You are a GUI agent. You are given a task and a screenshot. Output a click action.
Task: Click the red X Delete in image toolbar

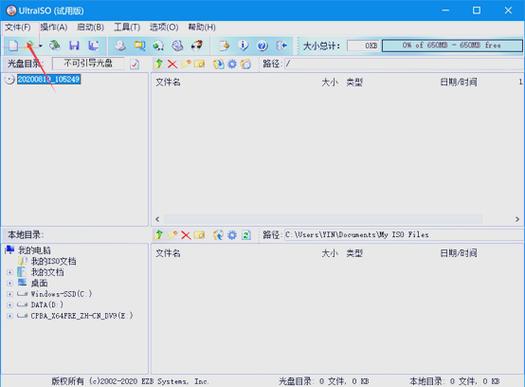(x=172, y=64)
